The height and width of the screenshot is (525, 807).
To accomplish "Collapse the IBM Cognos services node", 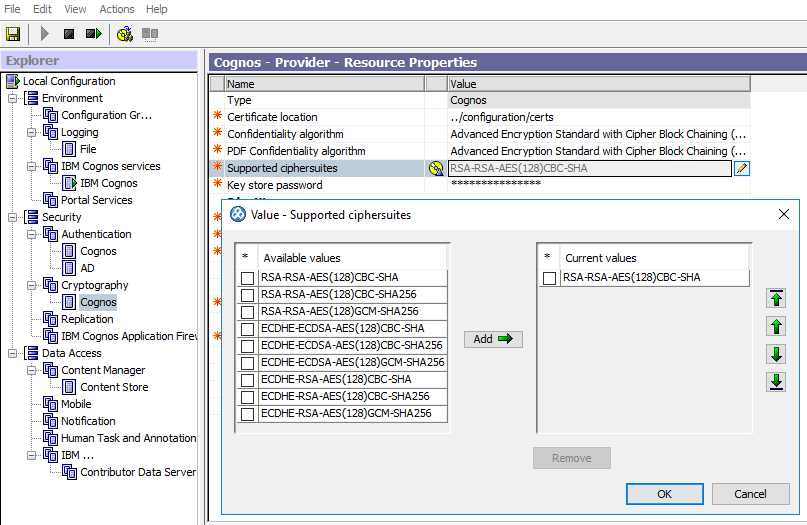I will point(31,166).
